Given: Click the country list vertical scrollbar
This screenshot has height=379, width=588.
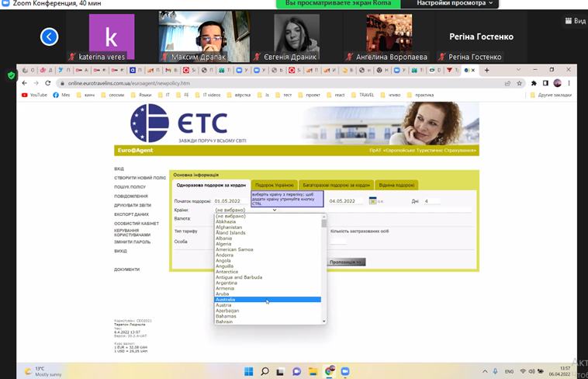Looking at the screenshot, I should pos(323,268).
